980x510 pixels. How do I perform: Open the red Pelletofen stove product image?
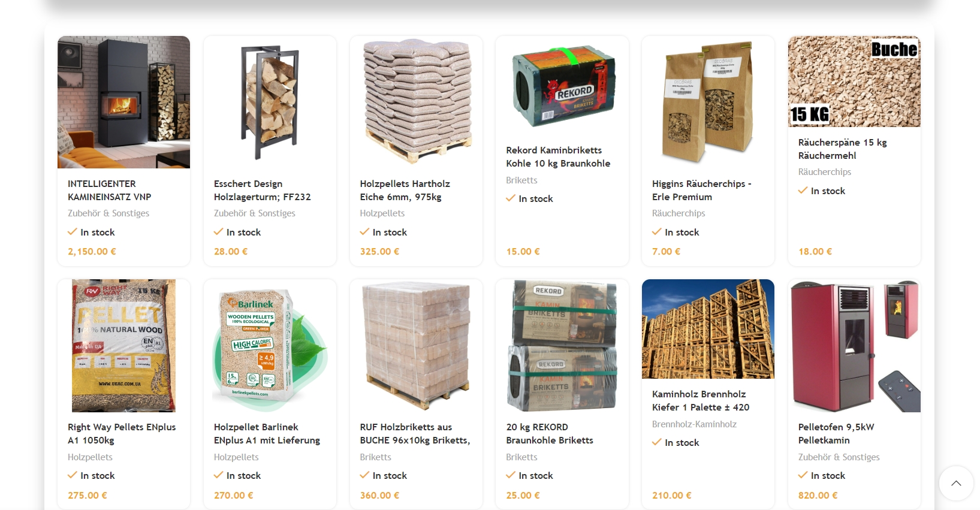tap(854, 345)
